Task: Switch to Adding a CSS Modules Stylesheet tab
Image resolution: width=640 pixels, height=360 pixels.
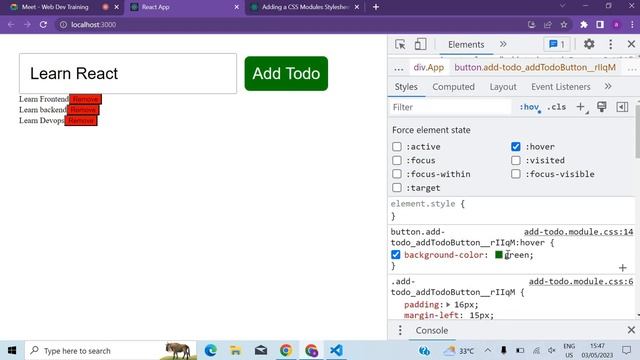Action: (x=304, y=7)
